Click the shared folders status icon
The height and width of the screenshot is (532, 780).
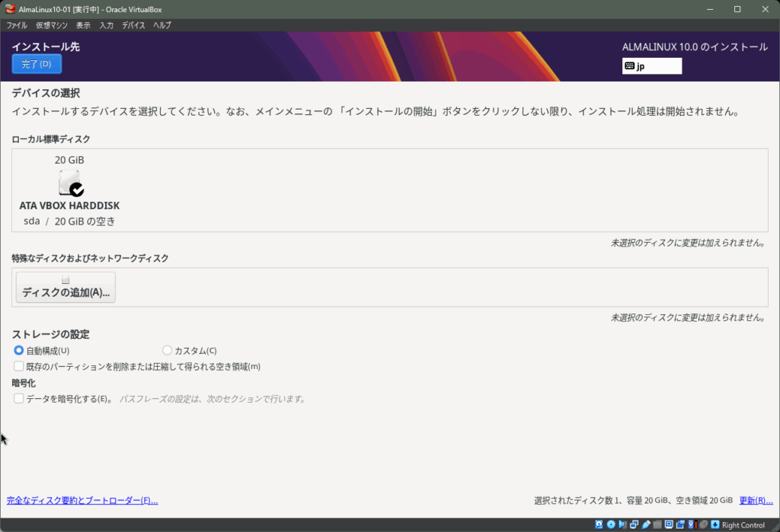pos(657,524)
